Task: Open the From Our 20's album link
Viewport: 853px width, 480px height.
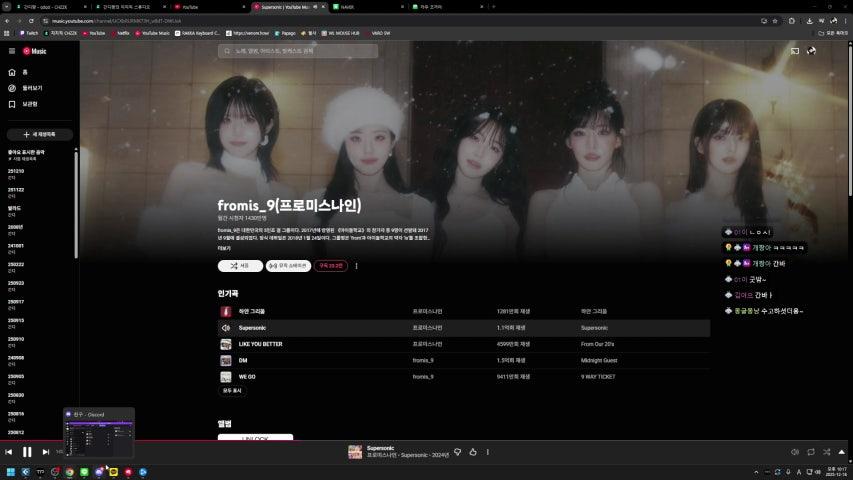Action: tap(597, 344)
